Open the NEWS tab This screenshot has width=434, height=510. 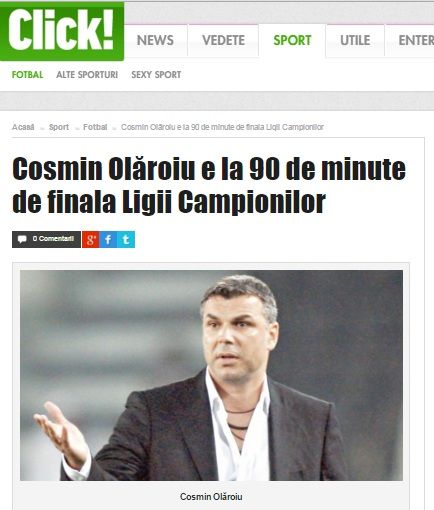155,40
